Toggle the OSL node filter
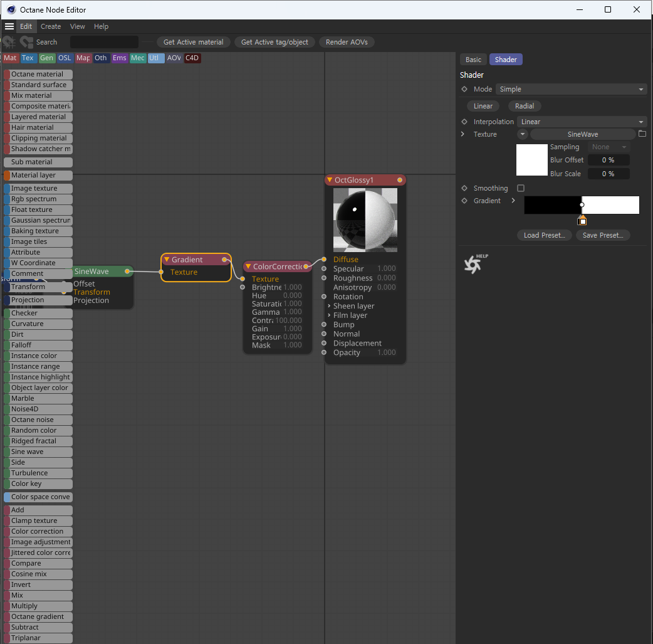Screen dimensions: 653x644 (65, 58)
